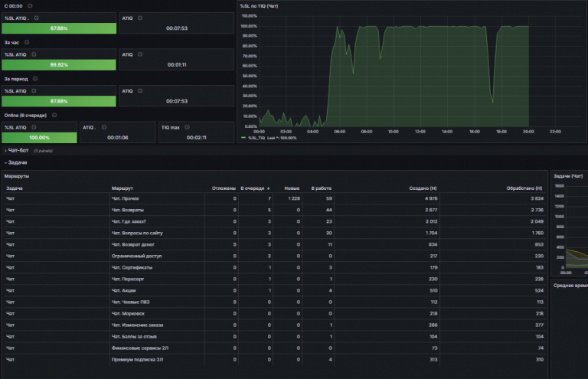Collapse the Задачи row section
588x379 pixels.
(16, 162)
